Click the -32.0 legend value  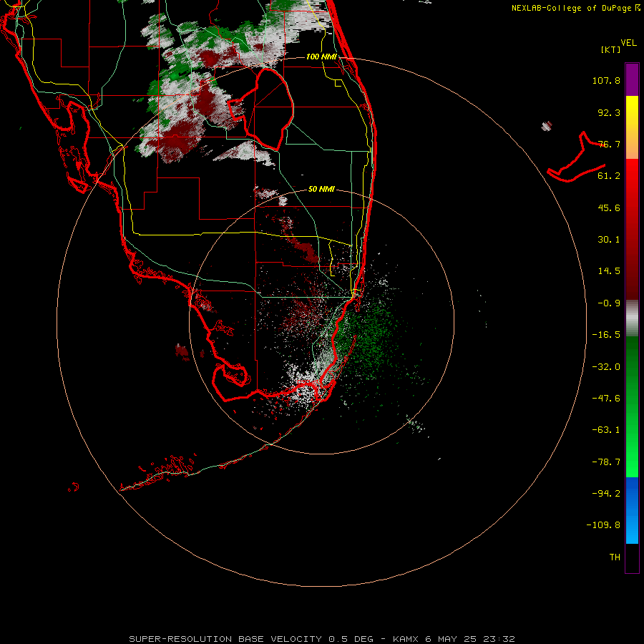pos(606,367)
